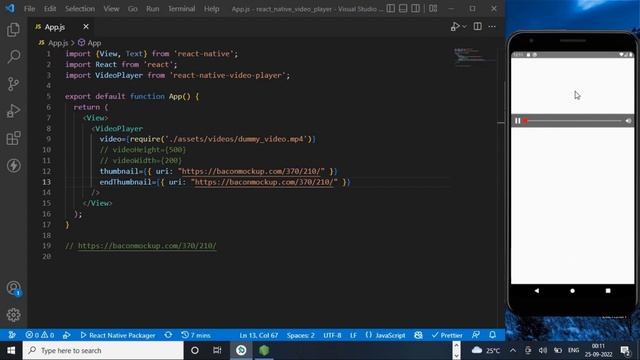This screenshot has width=640, height=360.
Task: Mute the emulator video volume icon
Action: (x=628, y=121)
